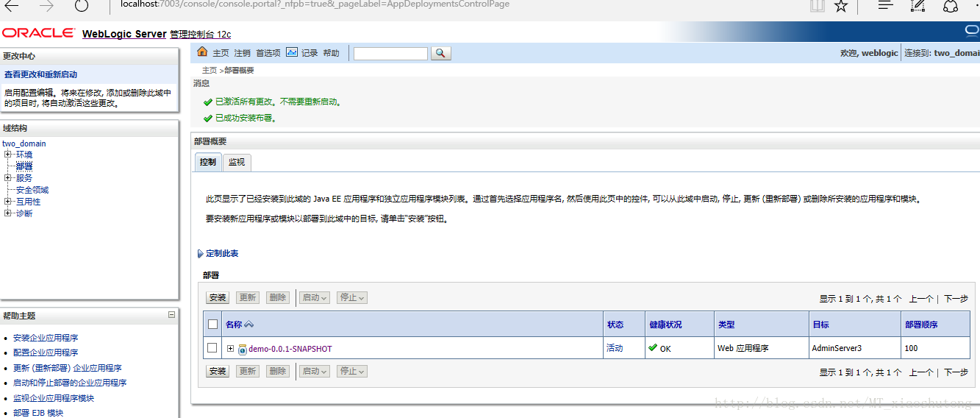This screenshot has height=418, width=980.
Task: Open the top 启动 dropdown button
Action: [x=315, y=298]
